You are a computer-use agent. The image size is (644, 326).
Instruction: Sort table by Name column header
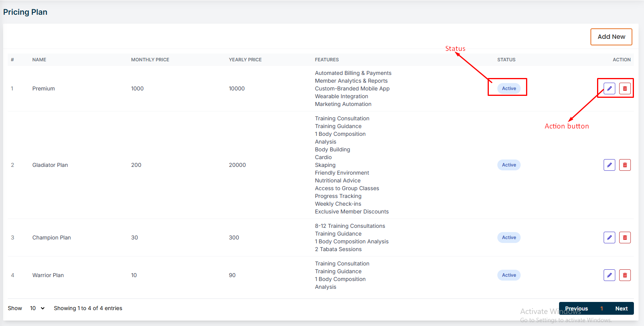(39, 60)
